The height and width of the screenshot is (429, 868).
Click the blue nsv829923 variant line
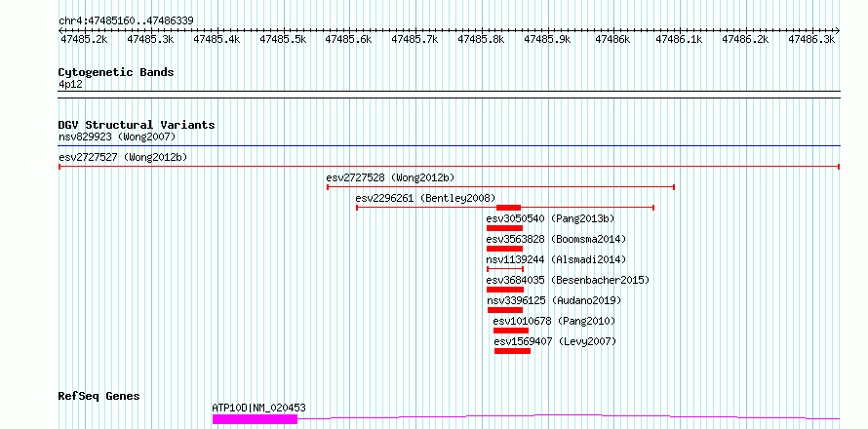(449, 146)
